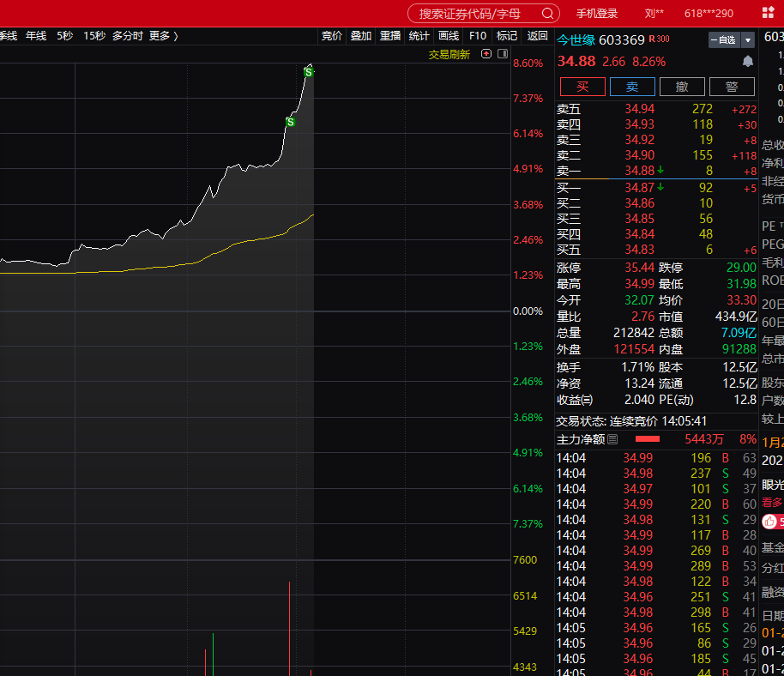This screenshot has height=676, width=784.
Task: Click the blue 卖 sell button
Action: coord(632,87)
